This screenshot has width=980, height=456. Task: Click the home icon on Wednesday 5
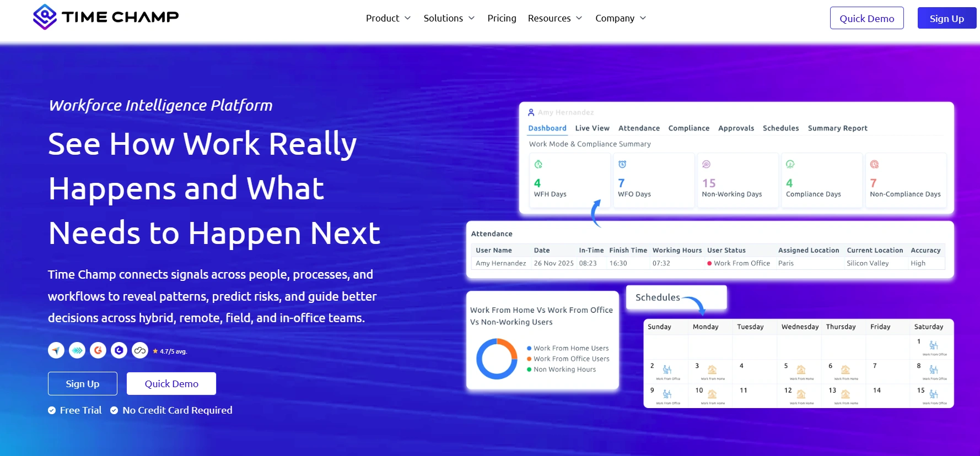click(x=801, y=370)
